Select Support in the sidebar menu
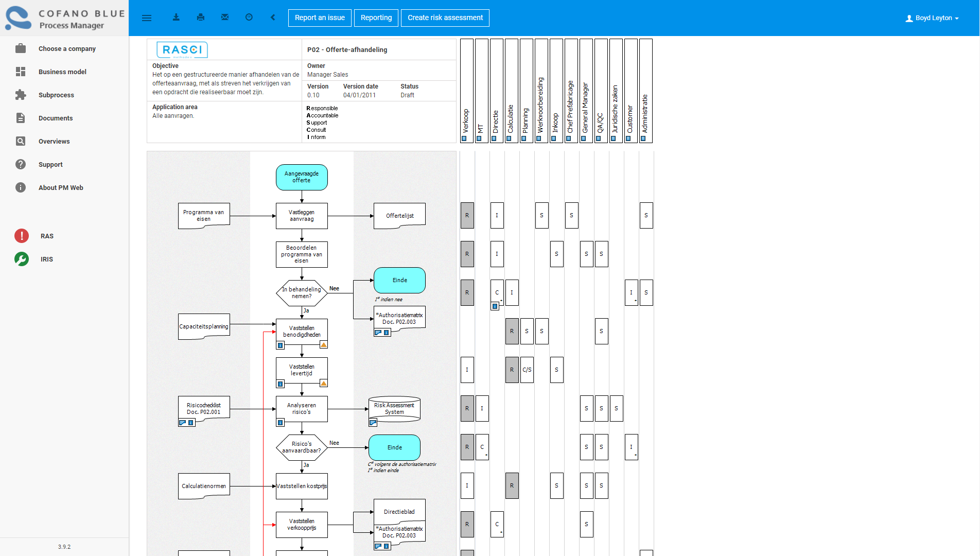The image size is (980, 556). point(50,164)
